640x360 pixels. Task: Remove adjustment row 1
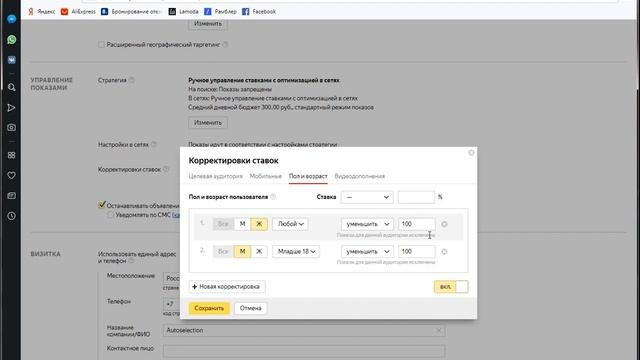coord(444,224)
